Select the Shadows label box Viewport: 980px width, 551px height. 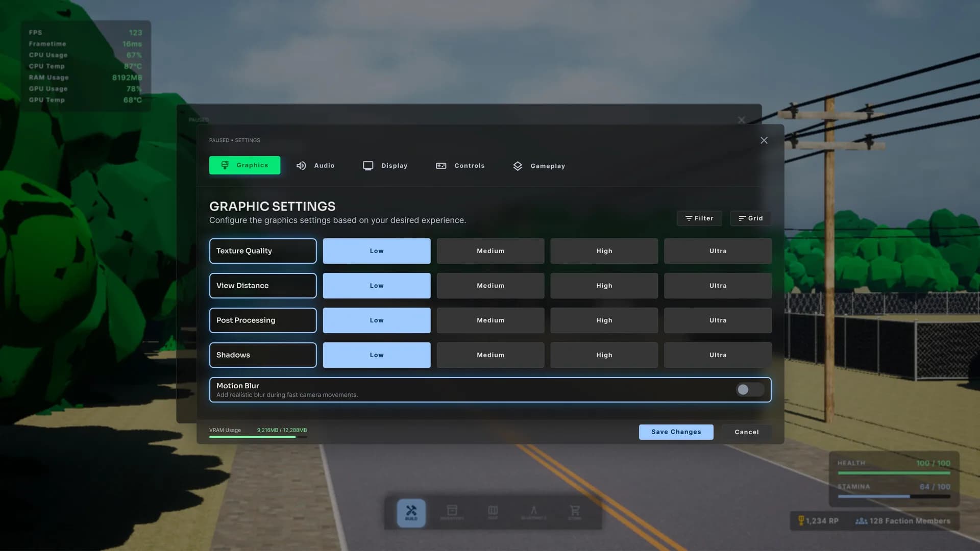pos(263,355)
